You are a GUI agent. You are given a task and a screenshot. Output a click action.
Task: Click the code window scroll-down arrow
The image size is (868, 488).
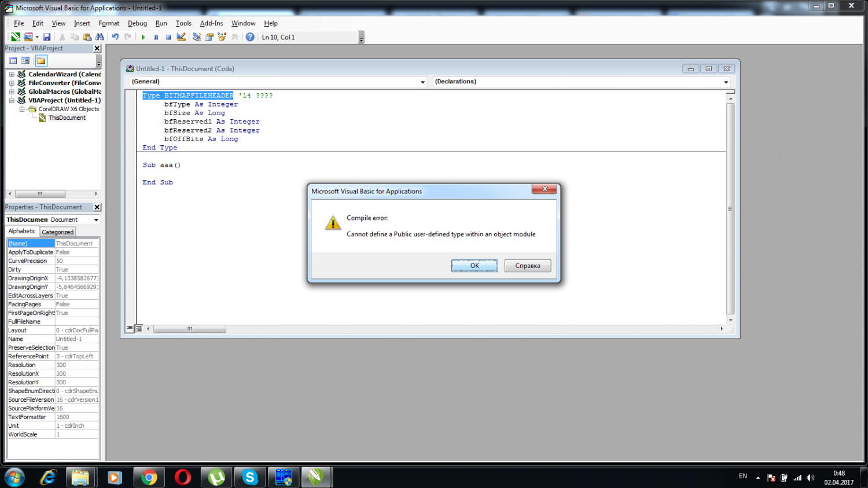[730, 320]
